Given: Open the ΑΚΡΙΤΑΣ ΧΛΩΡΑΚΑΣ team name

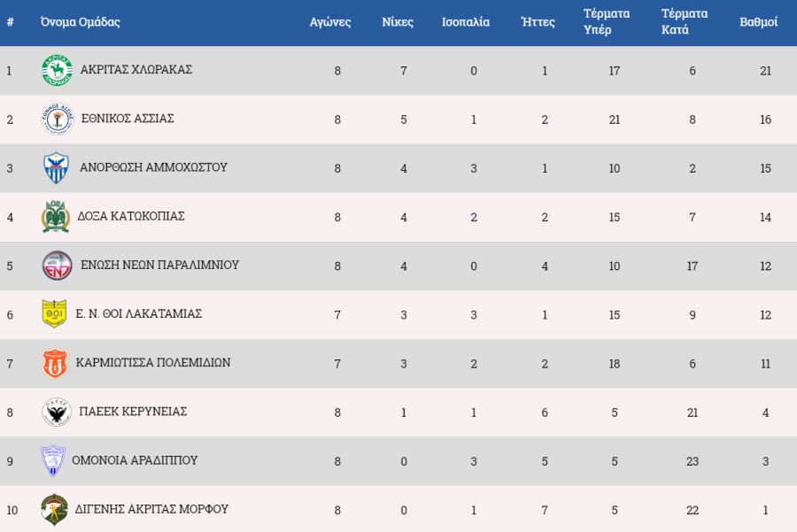Looking at the screenshot, I should point(136,70).
